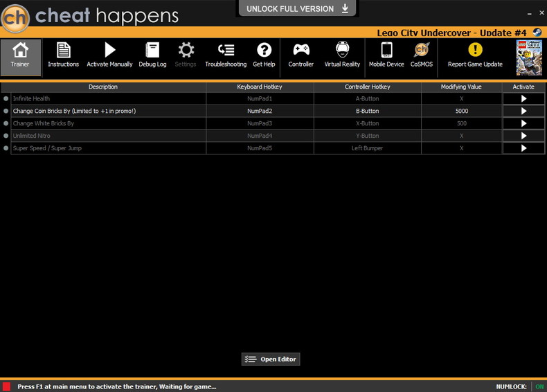Activate Change White Bricks By cheat
Viewport: 547px width, 392px height.
coord(523,123)
